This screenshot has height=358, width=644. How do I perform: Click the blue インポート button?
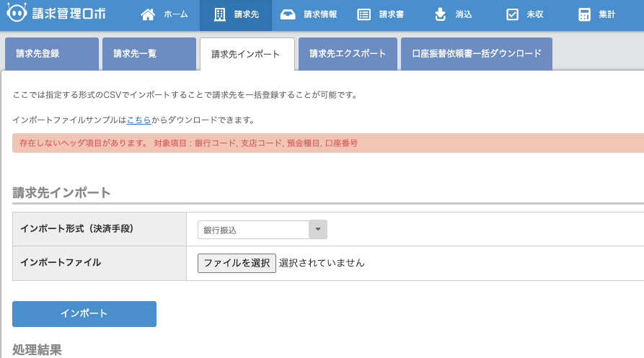[84, 314]
